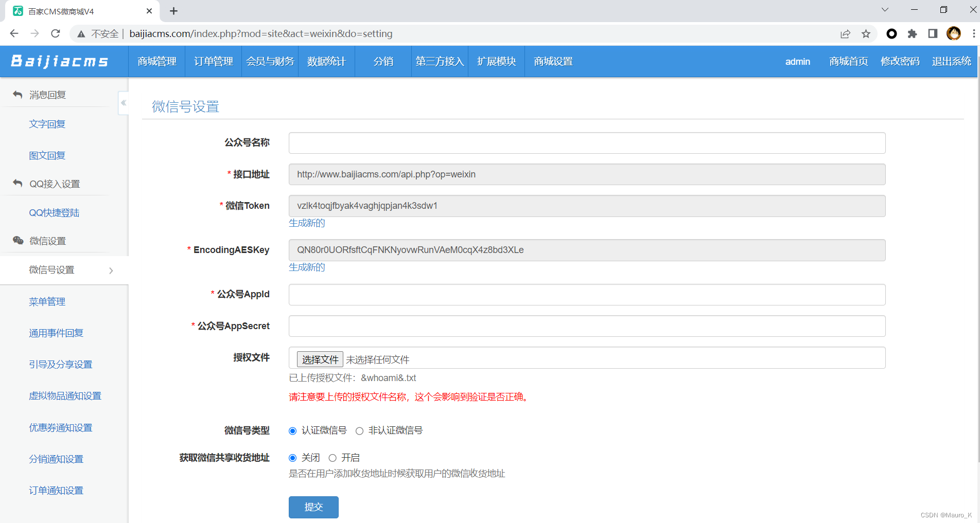
Task: Enable 开启 for shared WeChat address
Action: click(x=332, y=458)
